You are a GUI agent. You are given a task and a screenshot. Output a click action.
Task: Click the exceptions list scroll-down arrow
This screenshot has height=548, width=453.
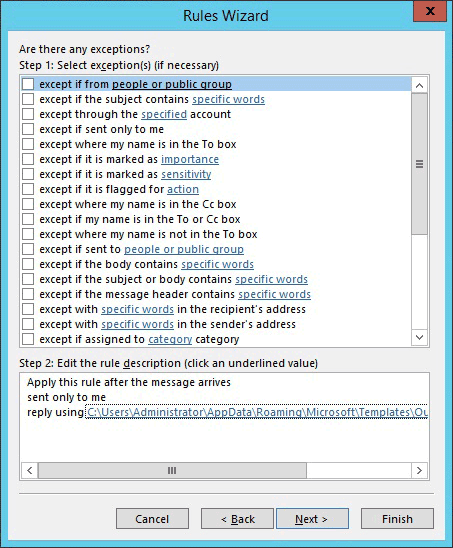[420, 338]
